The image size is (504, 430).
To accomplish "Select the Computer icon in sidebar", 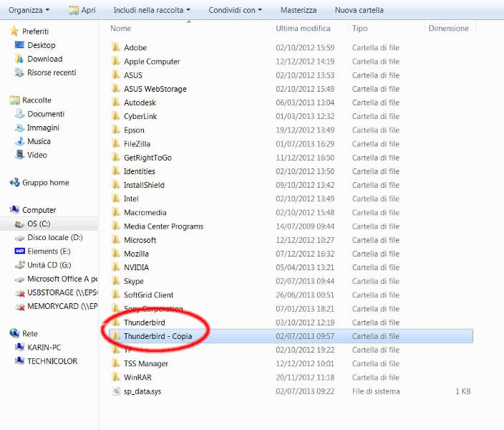I will (14, 210).
